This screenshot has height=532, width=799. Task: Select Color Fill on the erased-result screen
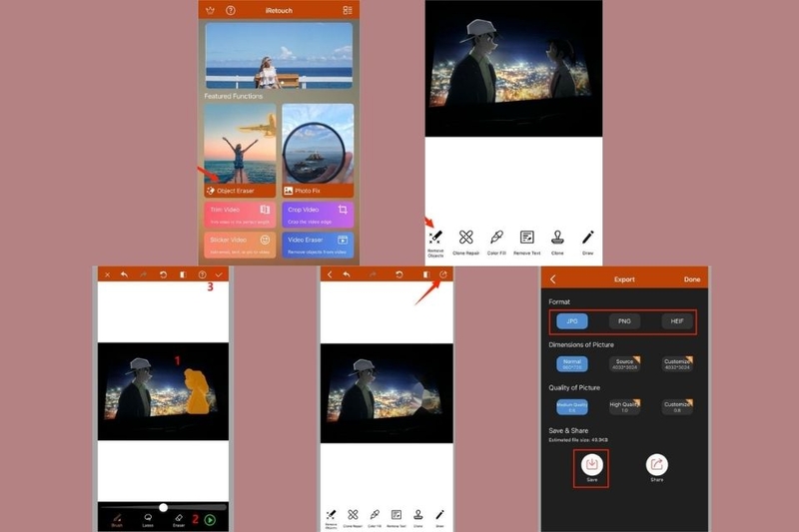click(375, 518)
